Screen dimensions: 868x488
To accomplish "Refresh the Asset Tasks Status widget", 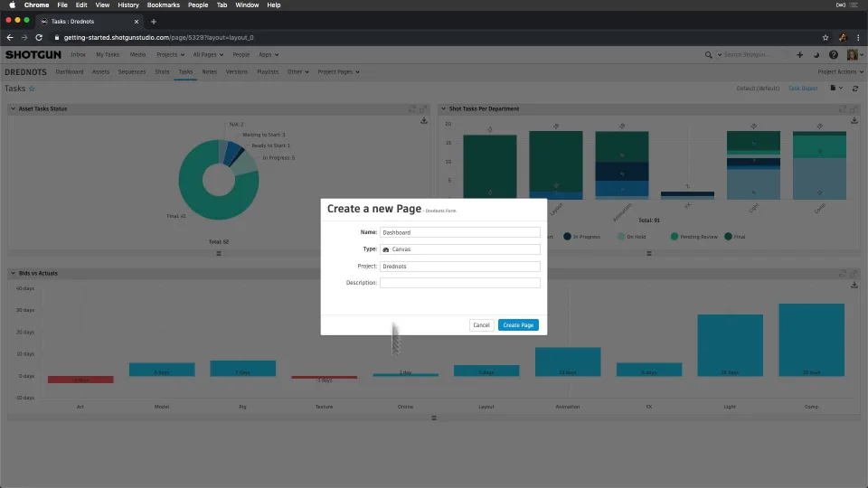I will [x=412, y=109].
